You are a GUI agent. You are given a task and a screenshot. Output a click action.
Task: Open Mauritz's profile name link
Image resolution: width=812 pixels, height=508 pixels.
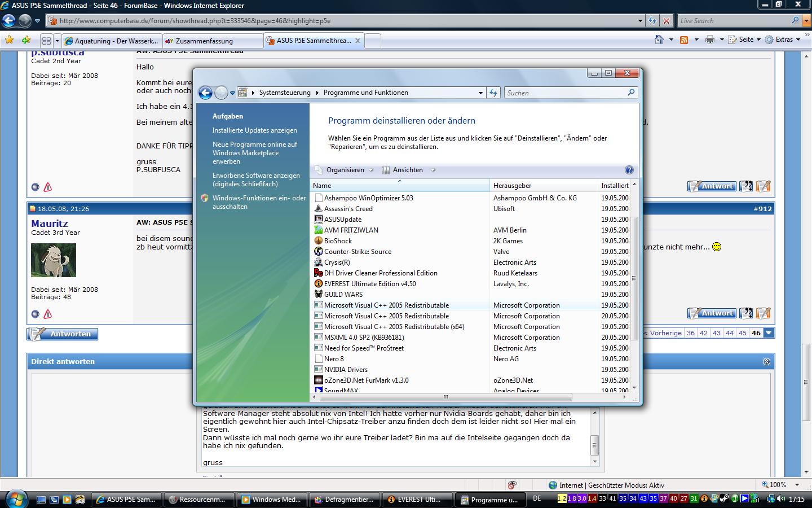pyautogui.click(x=50, y=224)
